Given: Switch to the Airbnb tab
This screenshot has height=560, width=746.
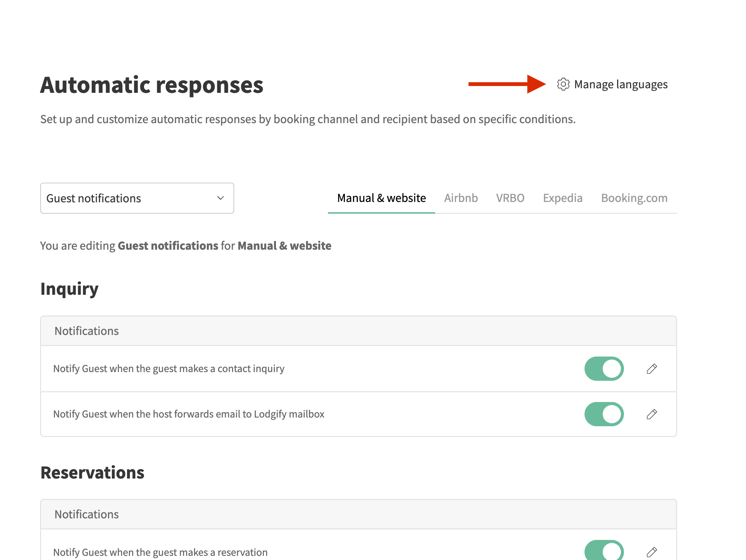Looking at the screenshot, I should (461, 198).
